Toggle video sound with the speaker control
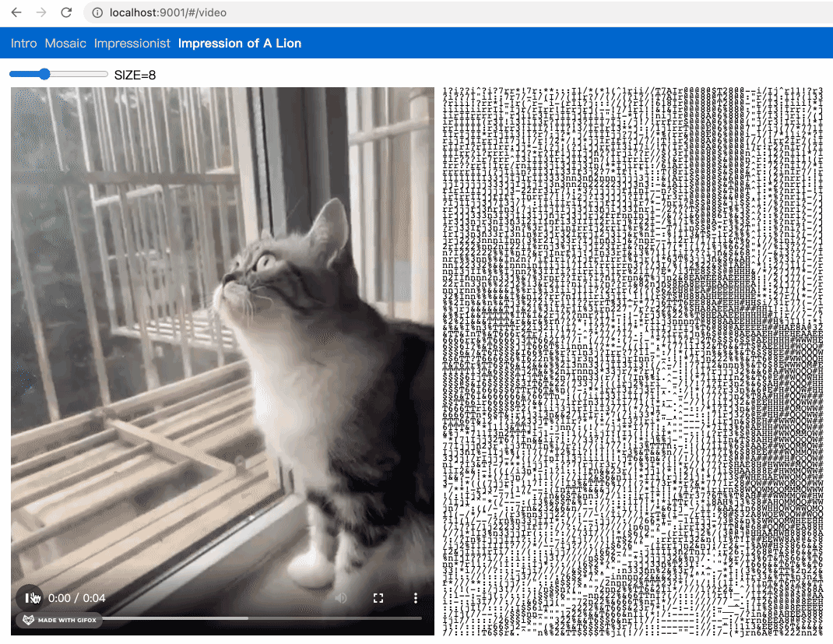The width and height of the screenshot is (833, 644). (x=340, y=598)
